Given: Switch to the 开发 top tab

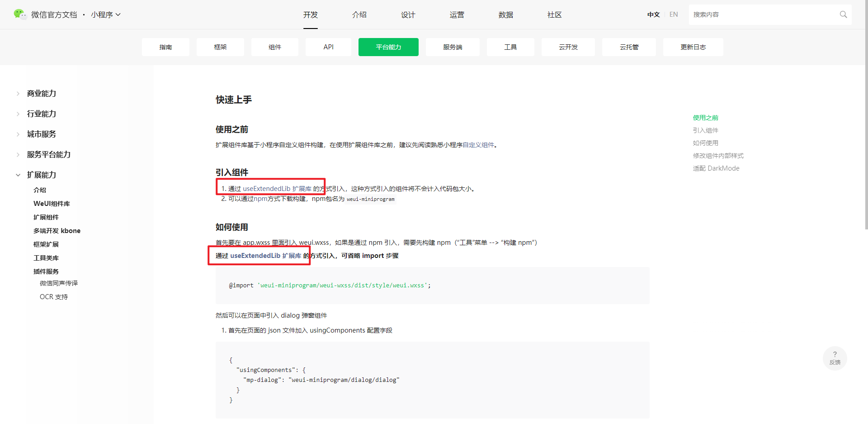Looking at the screenshot, I should 311,15.
